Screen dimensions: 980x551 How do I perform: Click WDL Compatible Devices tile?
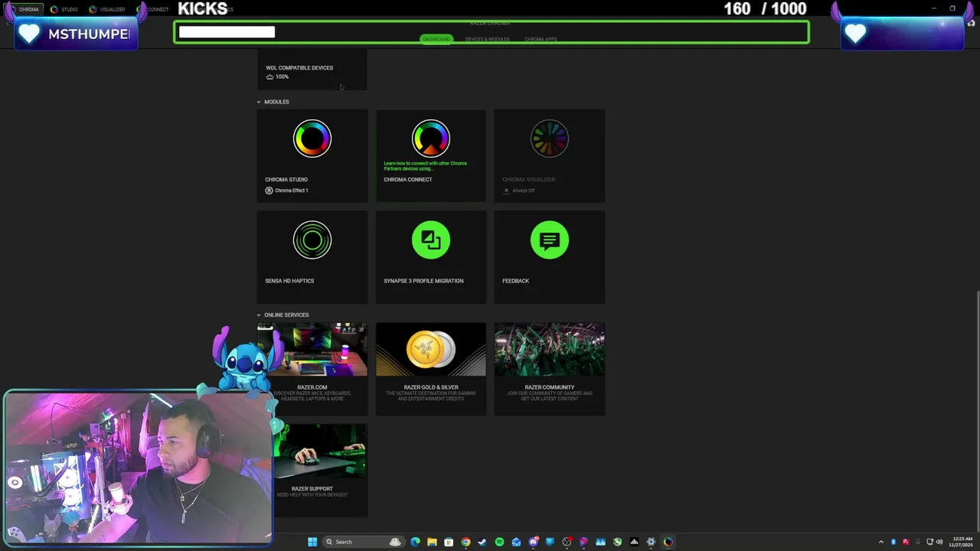coord(312,70)
